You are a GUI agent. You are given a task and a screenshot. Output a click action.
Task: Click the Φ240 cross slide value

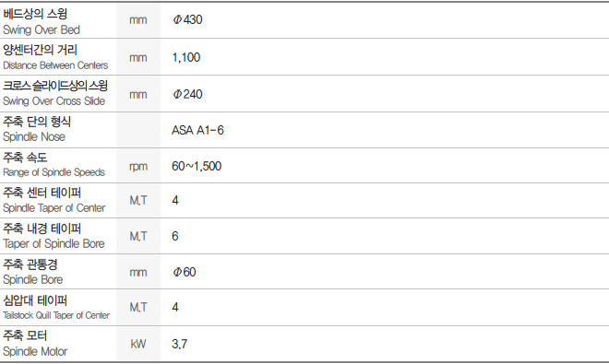(x=187, y=94)
